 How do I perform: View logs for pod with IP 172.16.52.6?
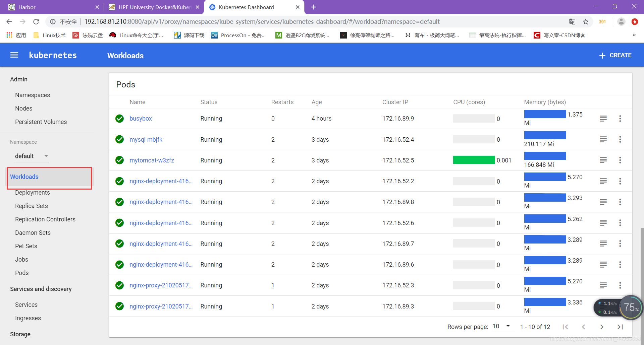[603, 223]
